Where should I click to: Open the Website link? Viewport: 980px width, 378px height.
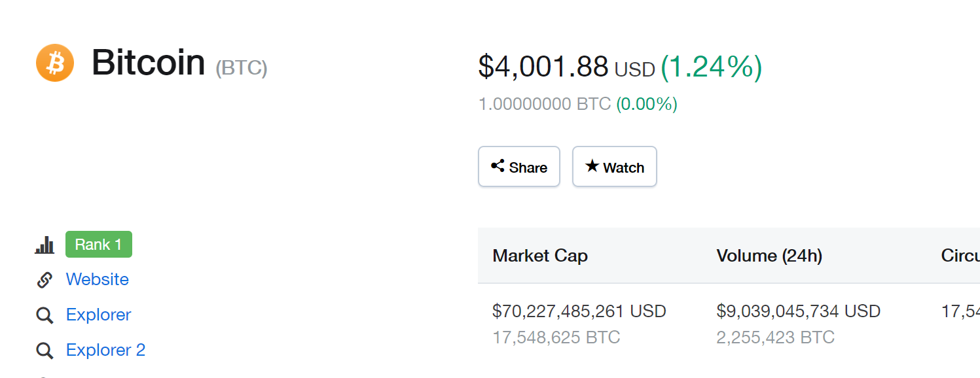pos(98,279)
